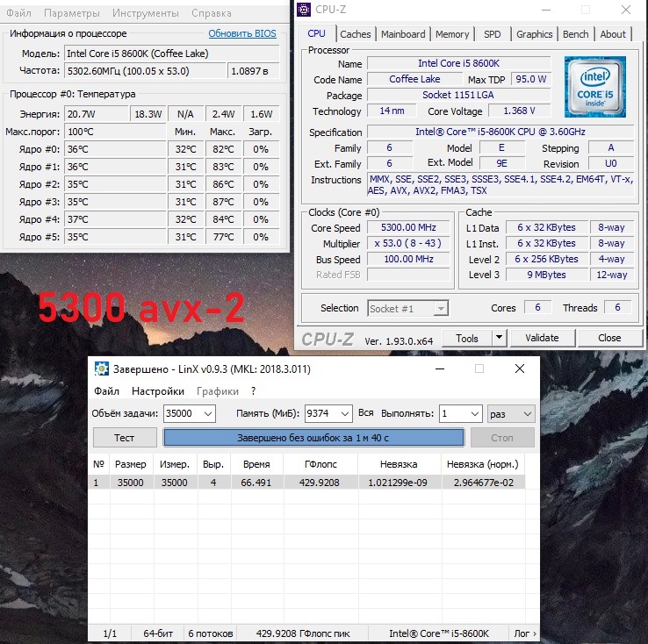This screenshot has height=644, width=648.
Task: Click the Частота 5302.60МГц field
Action: [145, 71]
